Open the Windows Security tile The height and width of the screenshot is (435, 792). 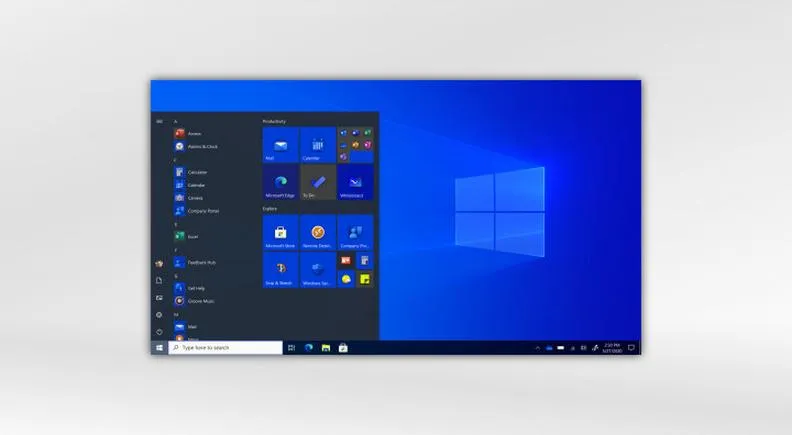(318, 270)
